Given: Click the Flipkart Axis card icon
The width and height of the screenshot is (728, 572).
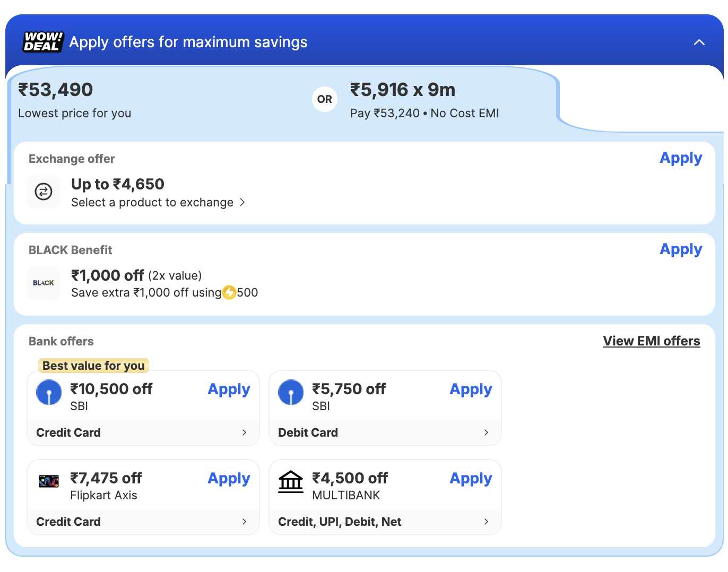Looking at the screenshot, I should coord(49,481).
